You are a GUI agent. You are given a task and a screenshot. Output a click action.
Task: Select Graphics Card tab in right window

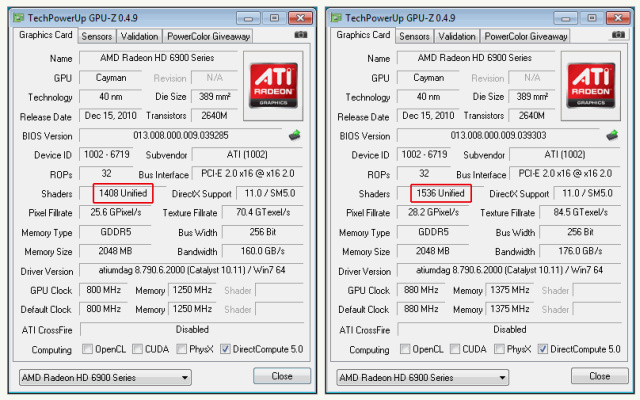click(363, 35)
